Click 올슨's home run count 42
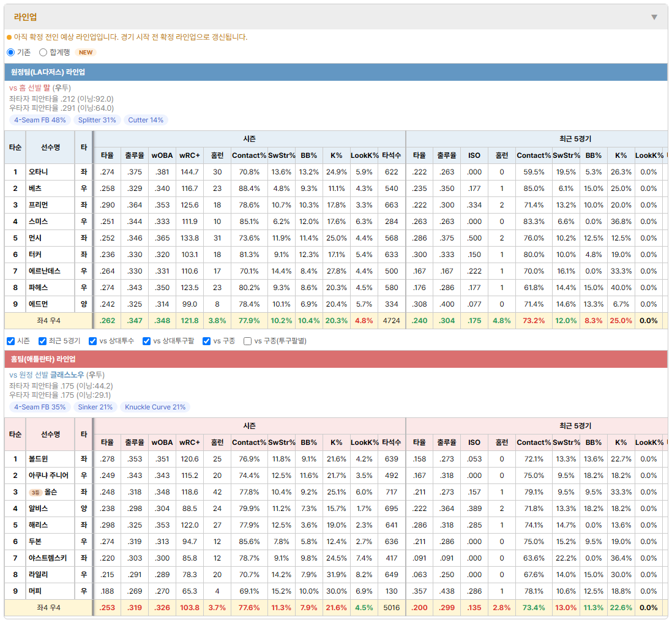Image resolution: width=672 pixels, height=623 pixels. pyautogui.click(x=217, y=492)
